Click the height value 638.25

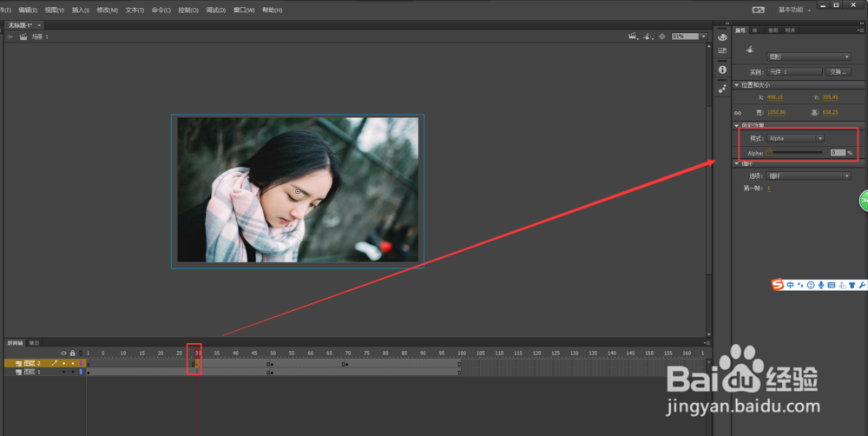830,112
